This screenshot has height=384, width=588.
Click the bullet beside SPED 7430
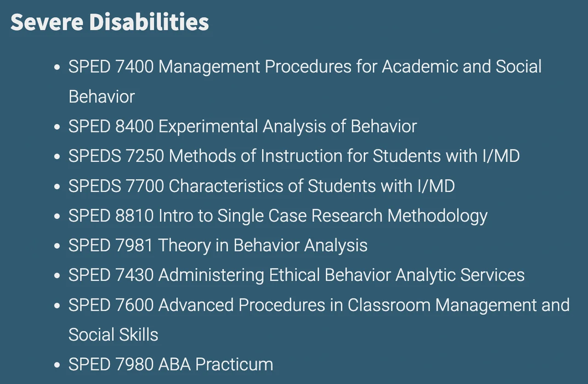(x=57, y=276)
